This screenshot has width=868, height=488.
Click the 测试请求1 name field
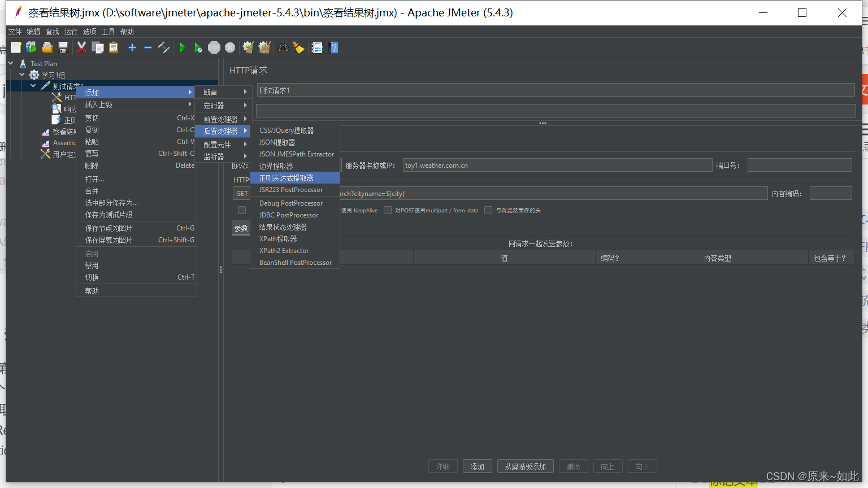pyautogui.click(x=556, y=90)
